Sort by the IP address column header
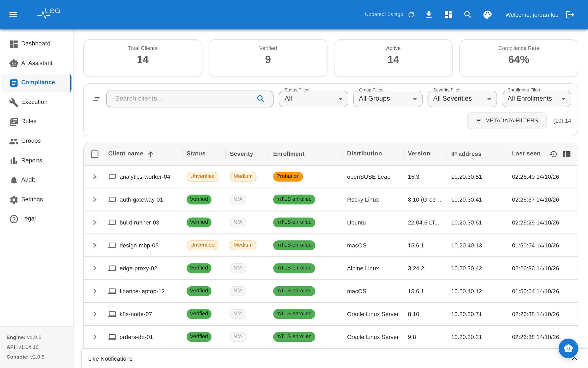The width and height of the screenshot is (588, 368). coord(466,154)
